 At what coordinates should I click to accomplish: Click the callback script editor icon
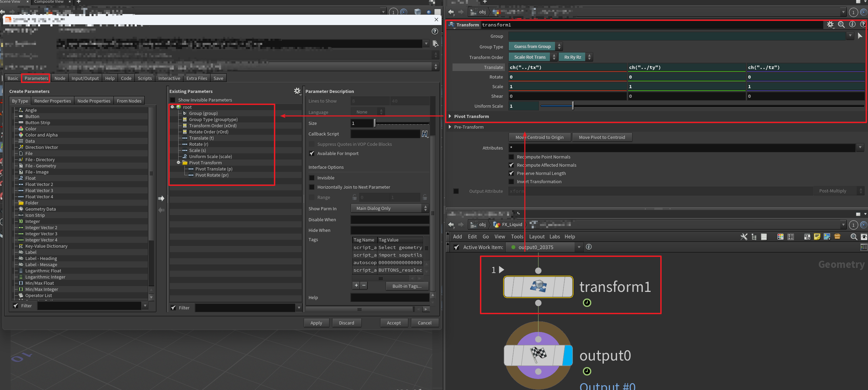tap(424, 134)
